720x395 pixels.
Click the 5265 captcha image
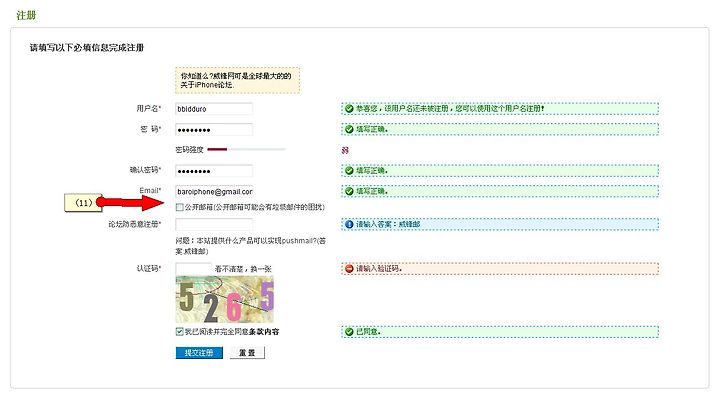[225, 299]
